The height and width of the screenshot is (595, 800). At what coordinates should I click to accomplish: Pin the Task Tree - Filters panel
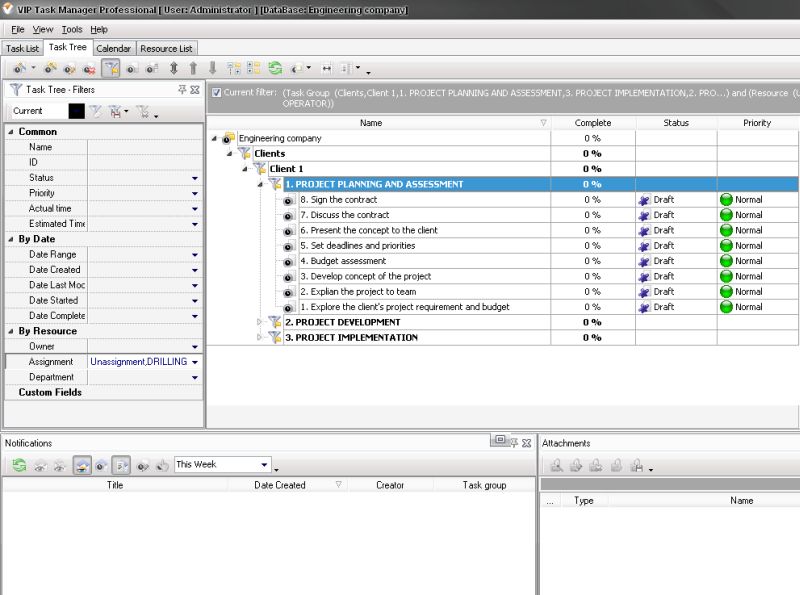(x=182, y=90)
